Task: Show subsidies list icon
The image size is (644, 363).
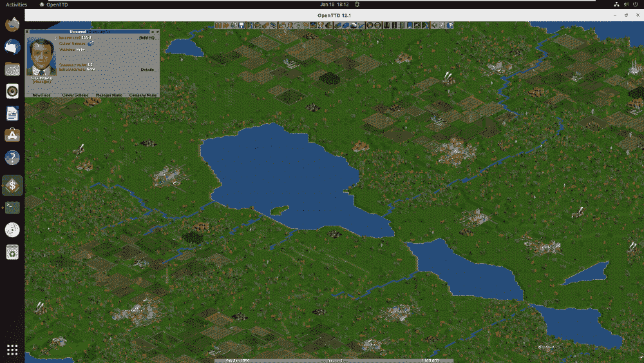Action: (265, 26)
